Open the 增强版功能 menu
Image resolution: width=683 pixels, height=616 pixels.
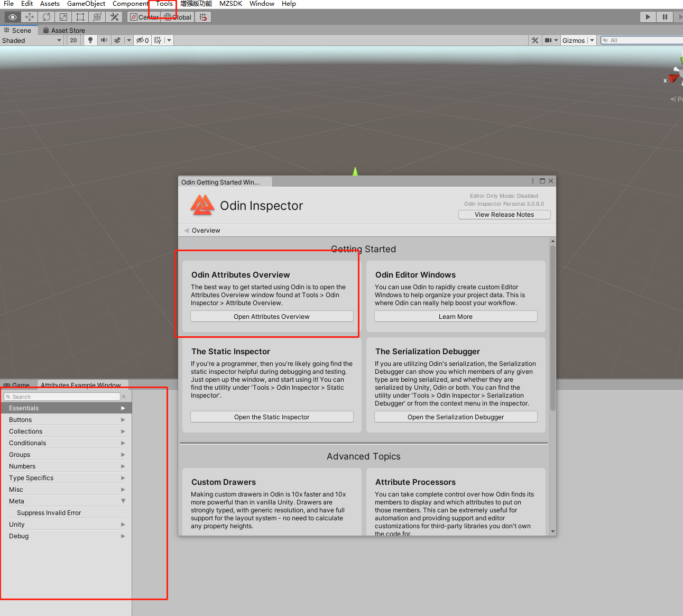(196, 4)
